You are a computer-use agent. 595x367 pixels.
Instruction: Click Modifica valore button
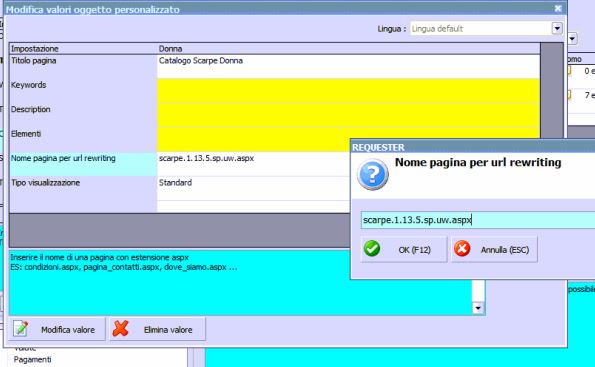click(57, 329)
